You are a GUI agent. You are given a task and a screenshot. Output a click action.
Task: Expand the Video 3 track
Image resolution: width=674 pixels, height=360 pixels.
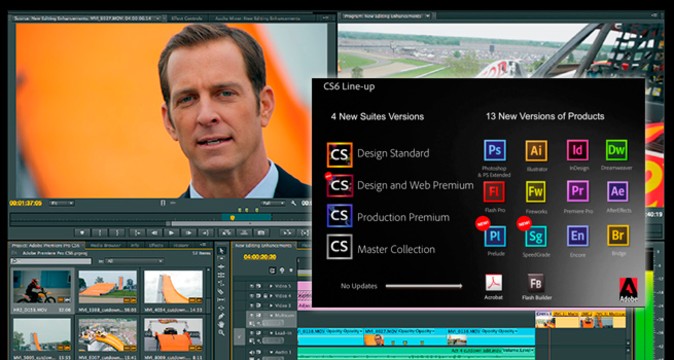[x=271, y=305]
